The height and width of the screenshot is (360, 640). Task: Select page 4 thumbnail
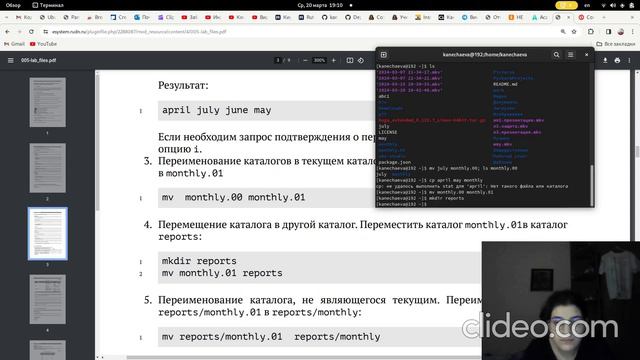(47, 299)
